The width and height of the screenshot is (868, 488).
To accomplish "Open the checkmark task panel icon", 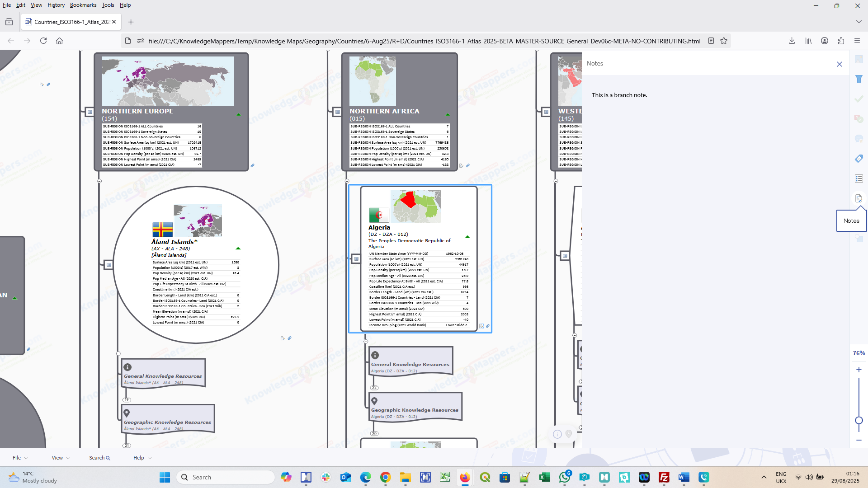I will click(859, 99).
